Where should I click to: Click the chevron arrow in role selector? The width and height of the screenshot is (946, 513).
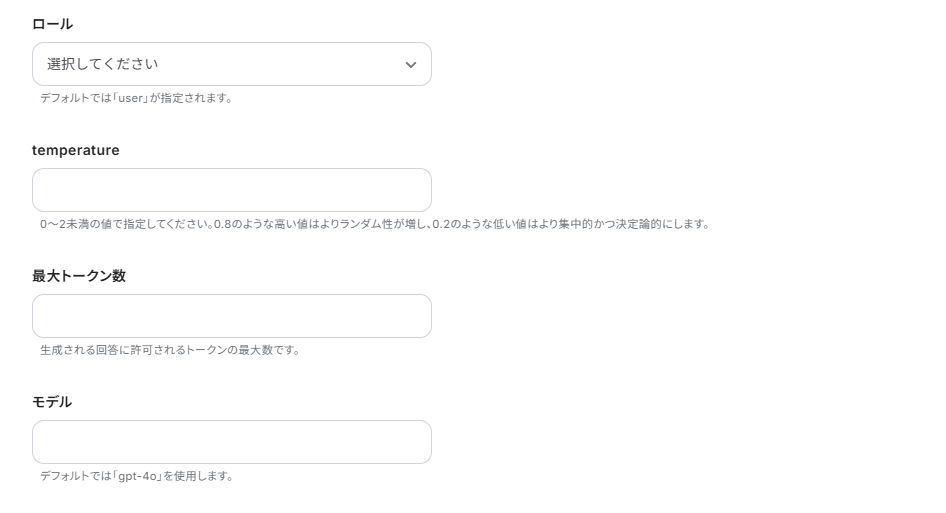[410, 65]
